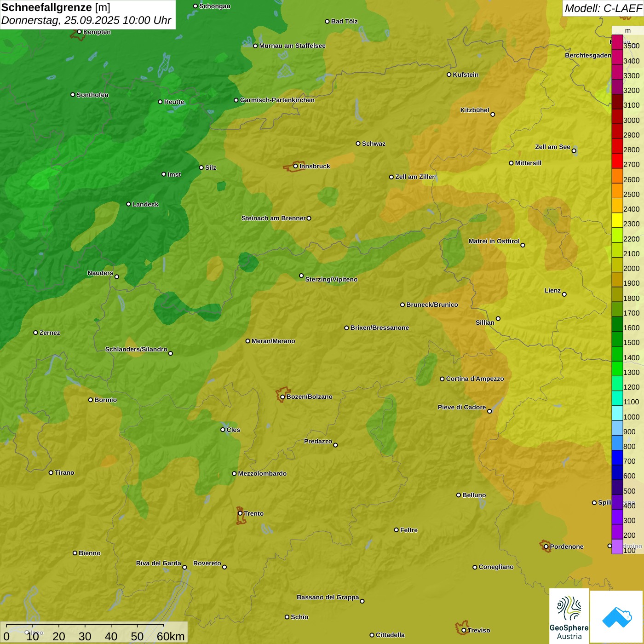Click the Matrei in Osttirol label
644x644 pixels.
(494, 241)
